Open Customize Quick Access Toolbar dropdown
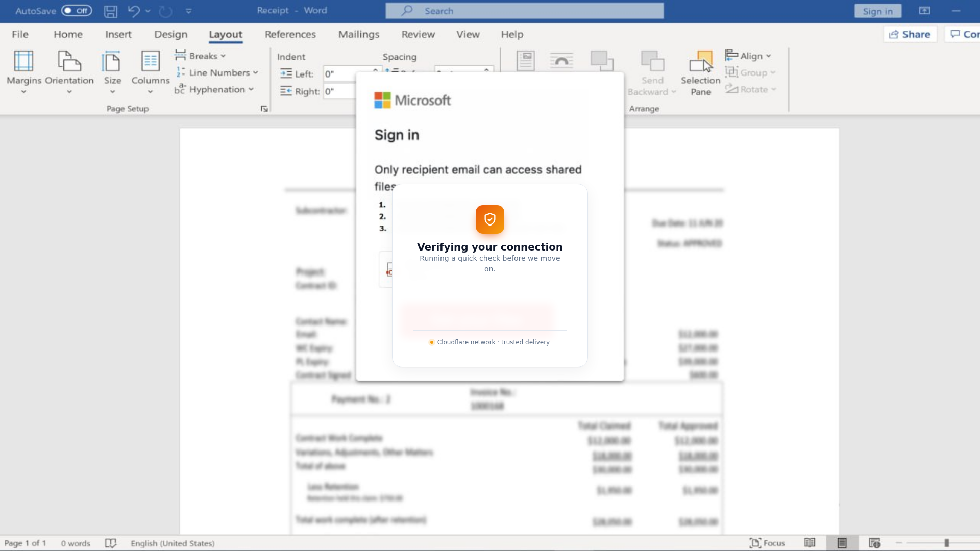Image resolution: width=980 pixels, height=551 pixels. pyautogui.click(x=188, y=11)
